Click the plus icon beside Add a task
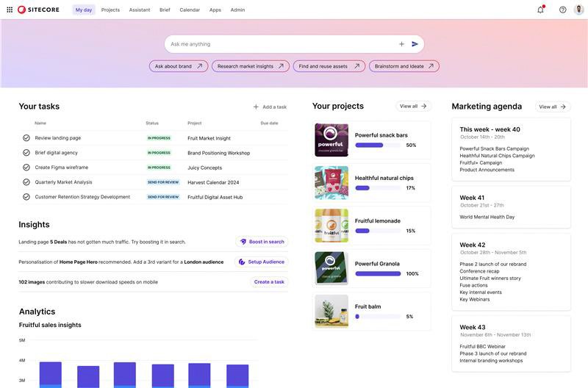 [256, 107]
